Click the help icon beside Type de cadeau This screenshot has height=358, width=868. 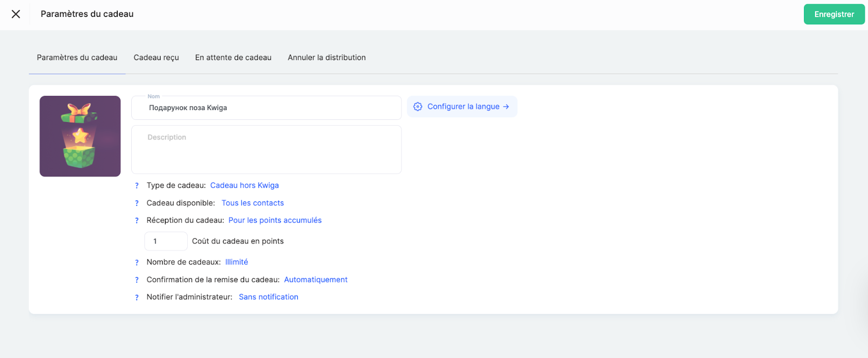137,186
